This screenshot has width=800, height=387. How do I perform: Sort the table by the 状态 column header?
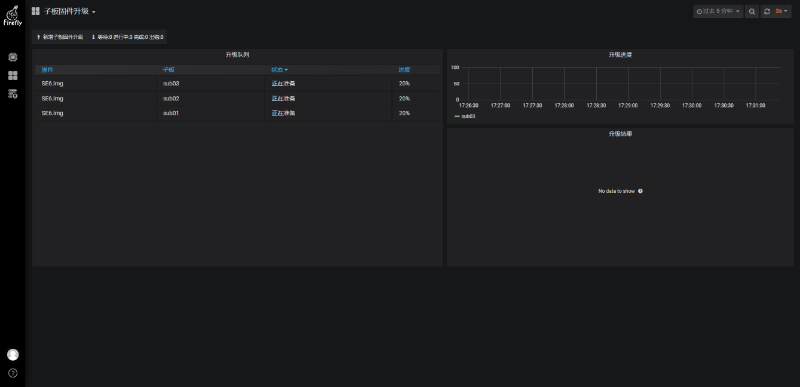pos(279,69)
